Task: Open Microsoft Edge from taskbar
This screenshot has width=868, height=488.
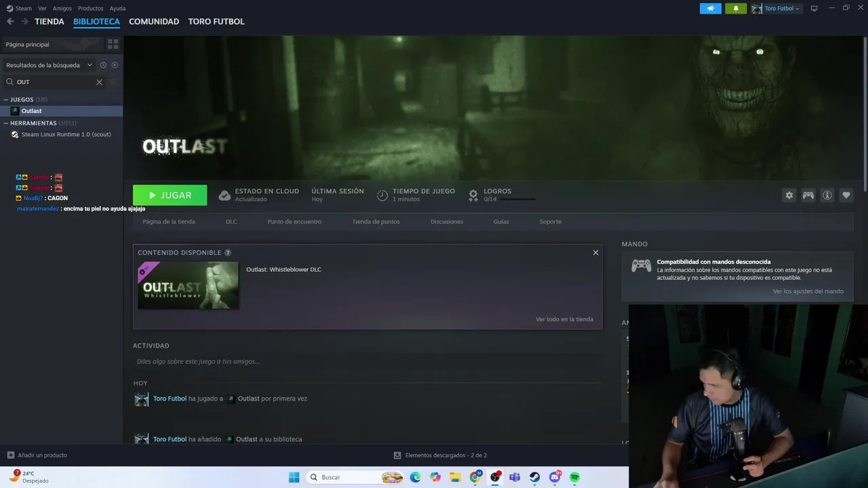Action: [x=415, y=477]
